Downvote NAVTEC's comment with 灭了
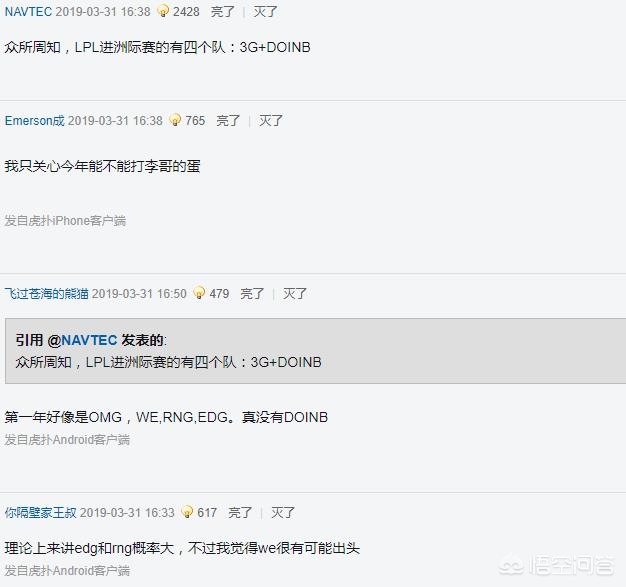Screen dimensions: 626x587 (265, 12)
